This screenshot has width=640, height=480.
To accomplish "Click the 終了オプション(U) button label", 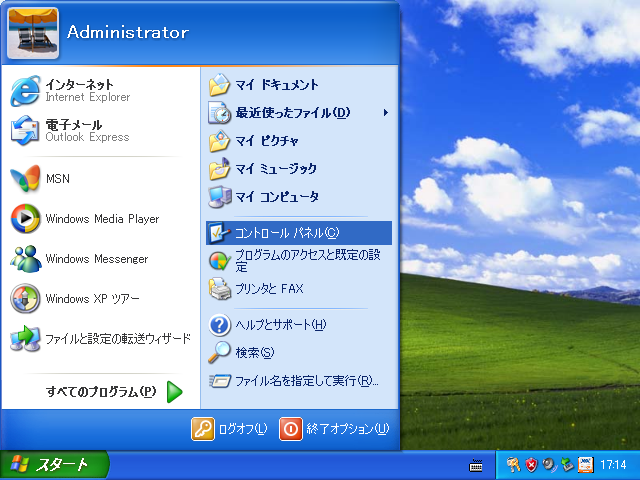I will pyautogui.click(x=348, y=429).
